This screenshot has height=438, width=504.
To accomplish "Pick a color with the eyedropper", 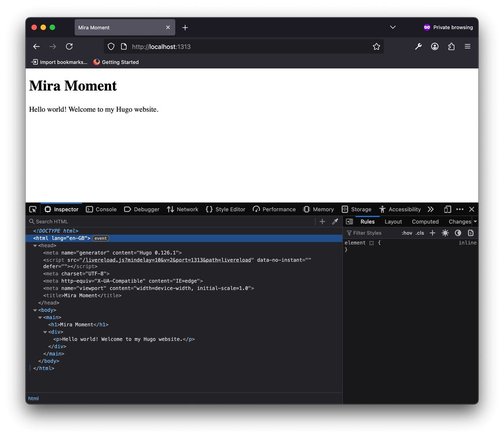I will [335, 222].
